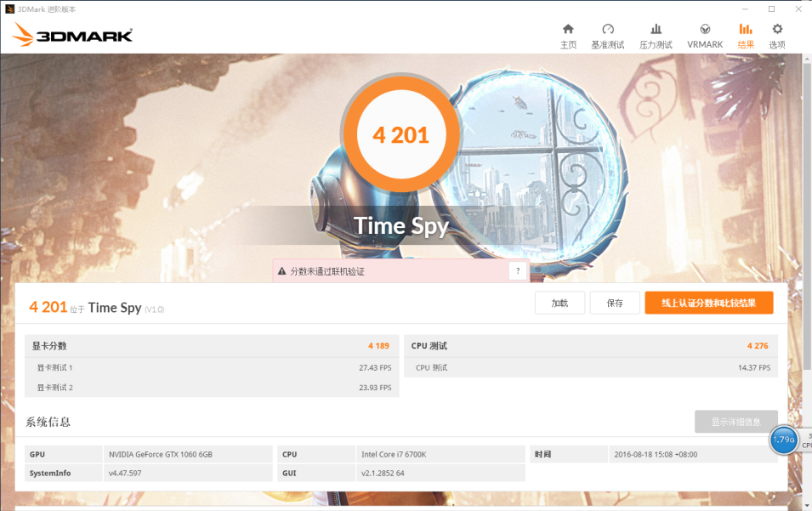Close the 3DMark window
Viewport: 812px width, 511px height.
(x=798, y=9)
